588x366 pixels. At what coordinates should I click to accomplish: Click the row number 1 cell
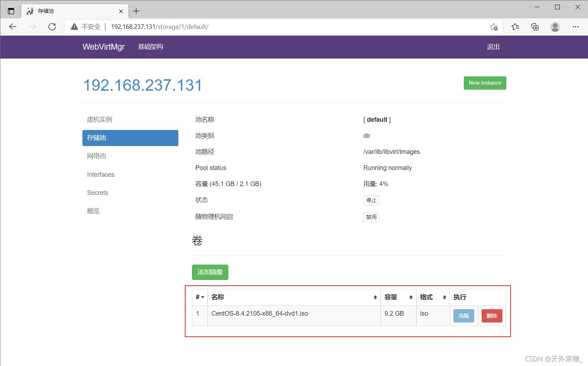(x=200, y=316)
